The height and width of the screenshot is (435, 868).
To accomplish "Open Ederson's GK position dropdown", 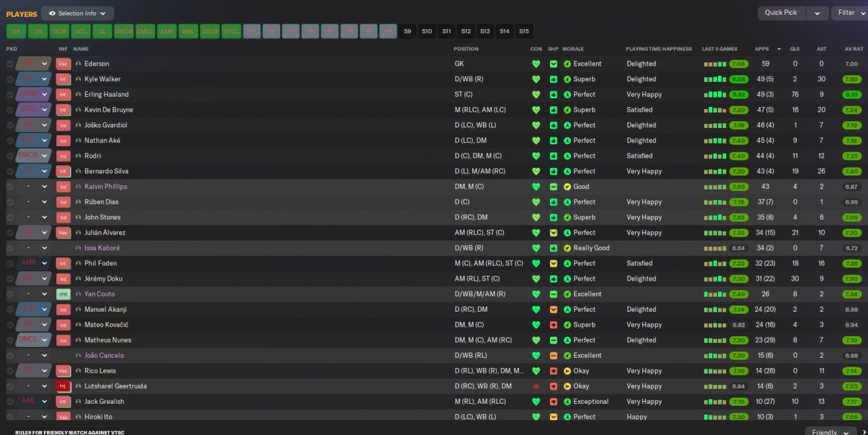I will point(45,64).
